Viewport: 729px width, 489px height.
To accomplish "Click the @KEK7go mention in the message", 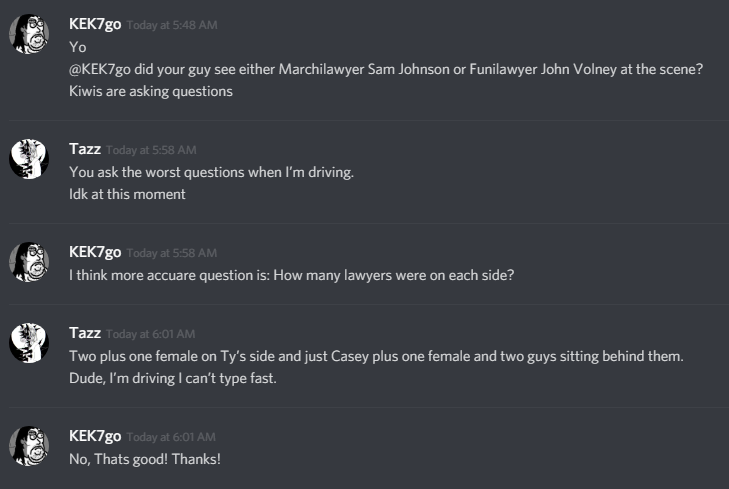I will (99, 69).
